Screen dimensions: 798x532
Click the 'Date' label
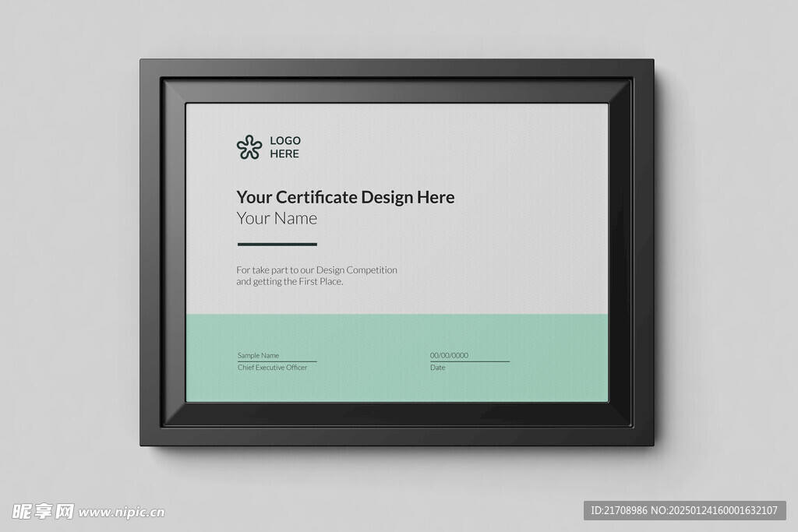tap(438, 367)
